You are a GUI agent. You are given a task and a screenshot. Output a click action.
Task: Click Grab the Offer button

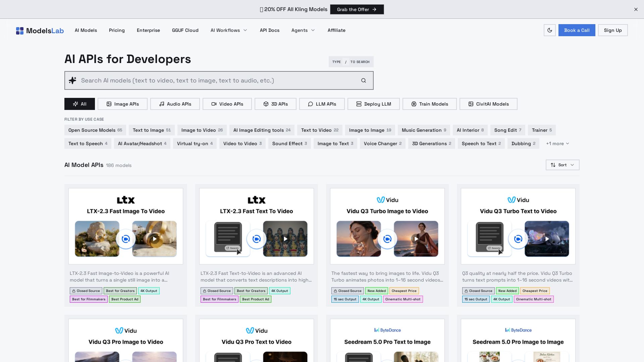pyautogui.click(x=357, y=9)
